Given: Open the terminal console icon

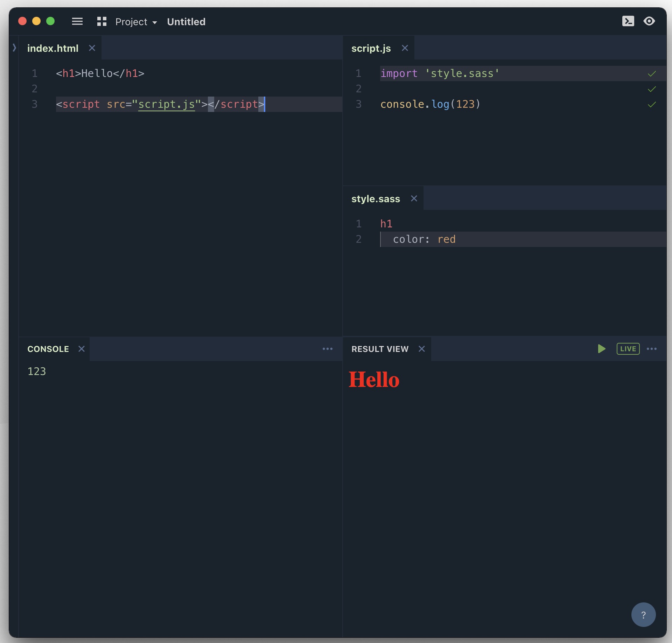Looking at the screenshot, I should [x=628, y=21].
